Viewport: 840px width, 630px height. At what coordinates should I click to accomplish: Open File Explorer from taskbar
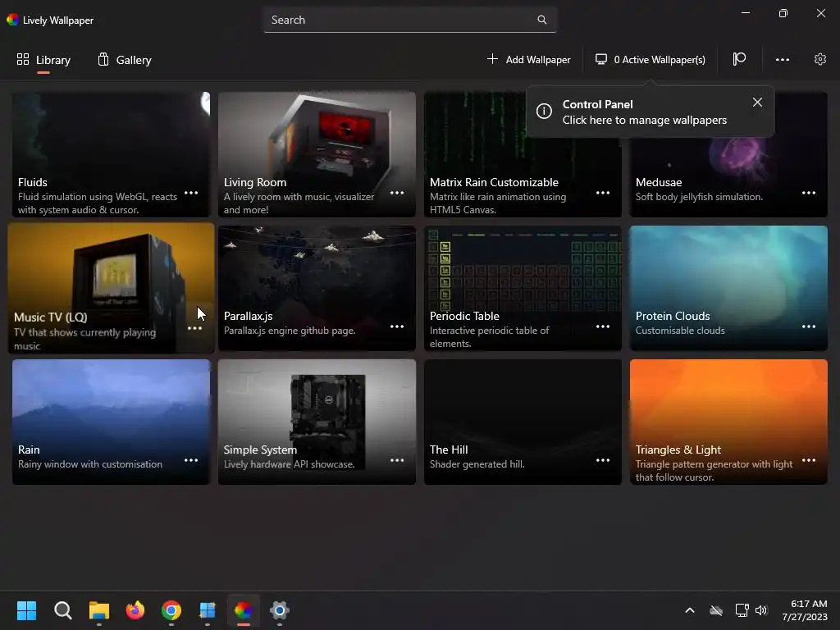[x=99, y=610]
